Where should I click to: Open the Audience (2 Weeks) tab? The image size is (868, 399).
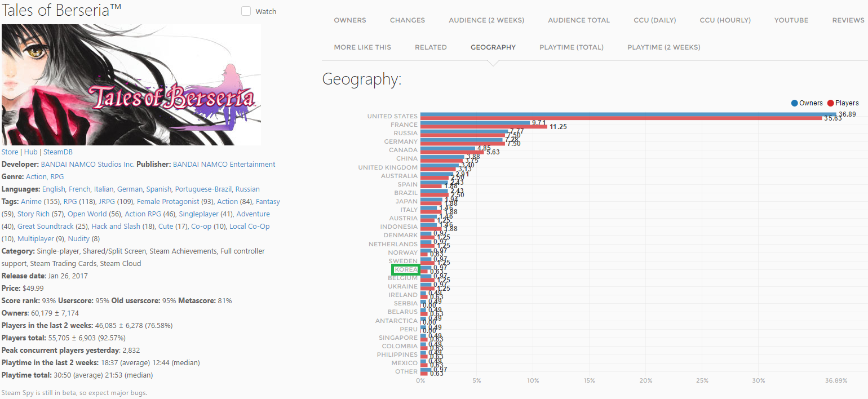point(486,20)
